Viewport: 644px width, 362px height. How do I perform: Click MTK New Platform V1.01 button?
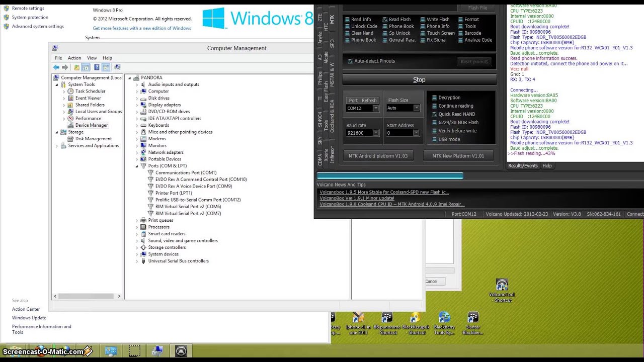458,156
